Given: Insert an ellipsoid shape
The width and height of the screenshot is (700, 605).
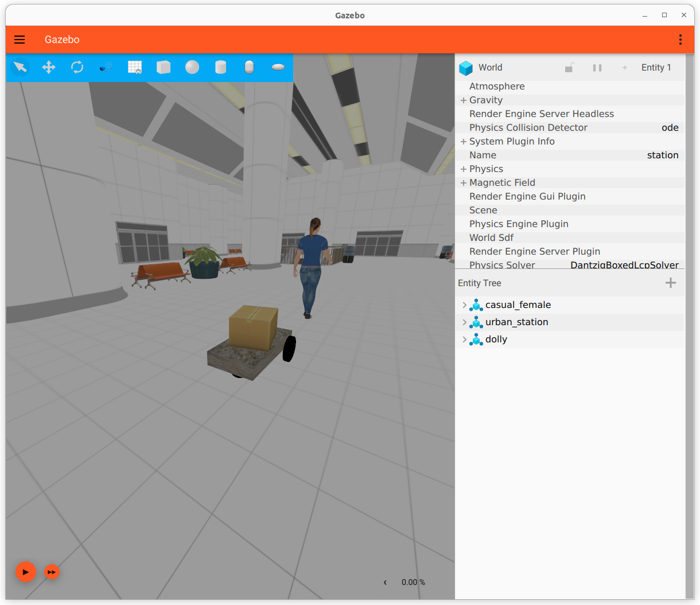Looking at the screenshot, I should 278,68.
